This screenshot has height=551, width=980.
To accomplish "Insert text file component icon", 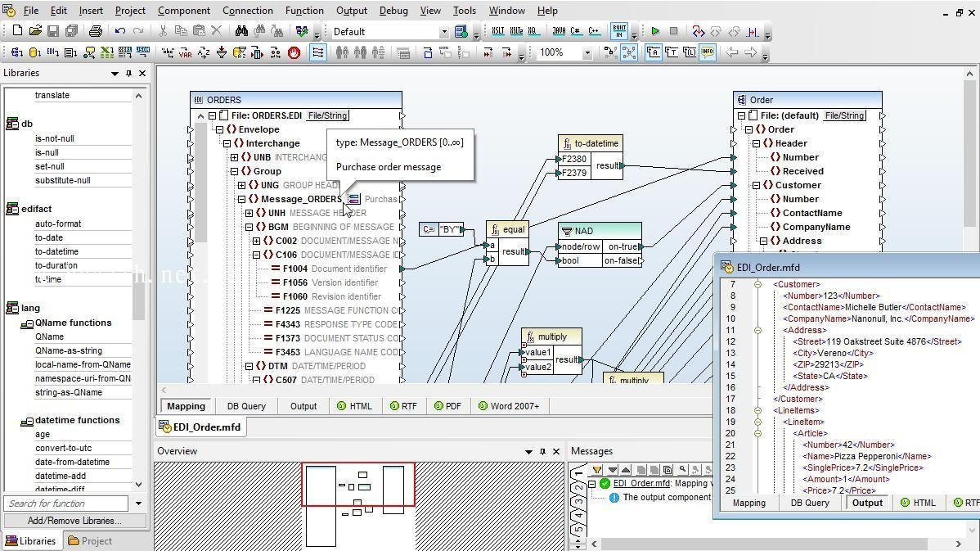I will 70,52.
